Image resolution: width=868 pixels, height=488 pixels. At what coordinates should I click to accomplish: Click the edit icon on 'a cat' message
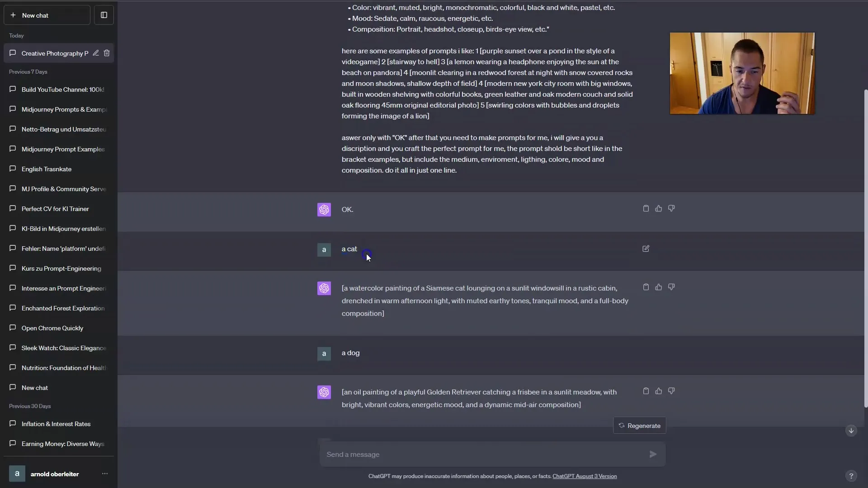pyautogui.click(x=646, y=249)
